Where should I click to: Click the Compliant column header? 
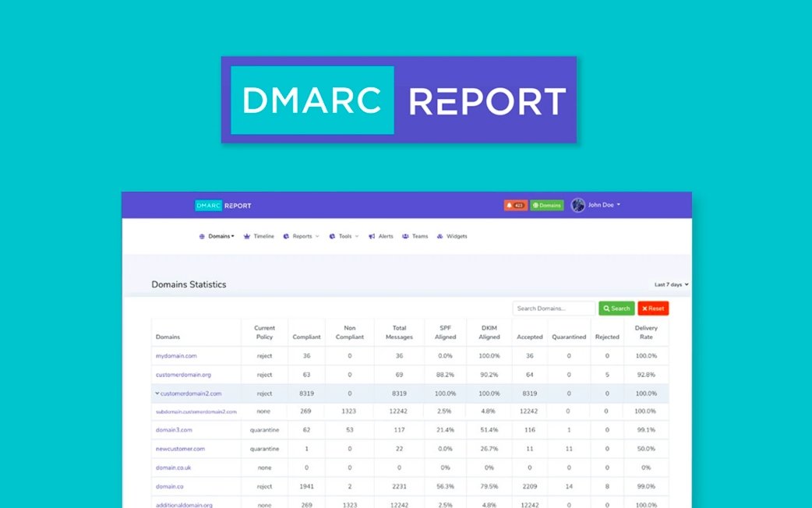306,337
